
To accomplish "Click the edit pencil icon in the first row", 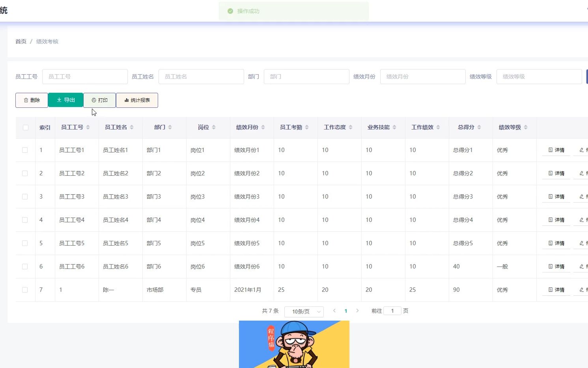I will tap(582, 150).
